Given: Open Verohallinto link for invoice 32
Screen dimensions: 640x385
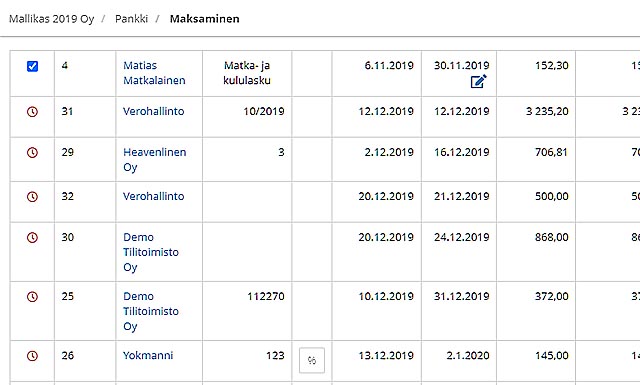Looking at the screenshot, I should (x=153, y=196).
